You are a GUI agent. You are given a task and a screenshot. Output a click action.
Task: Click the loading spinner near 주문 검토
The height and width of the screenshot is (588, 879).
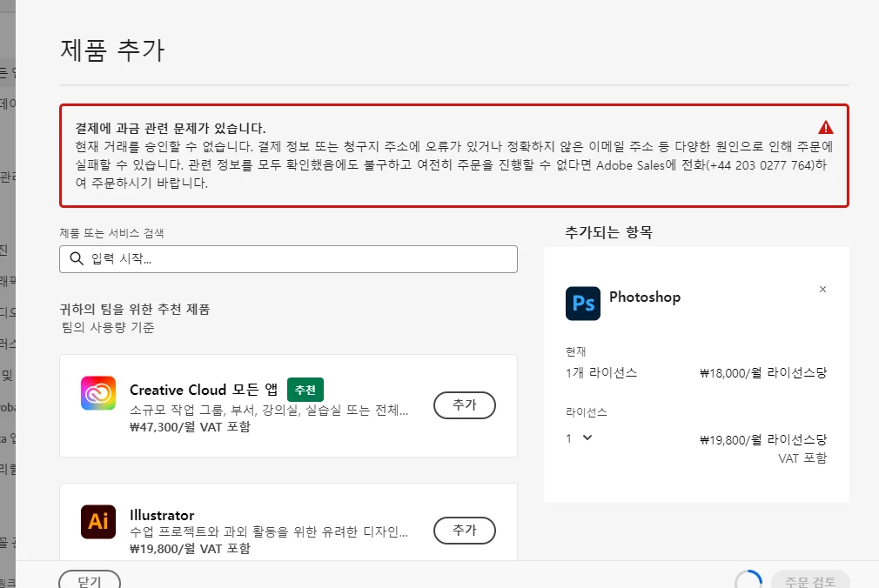748,581
